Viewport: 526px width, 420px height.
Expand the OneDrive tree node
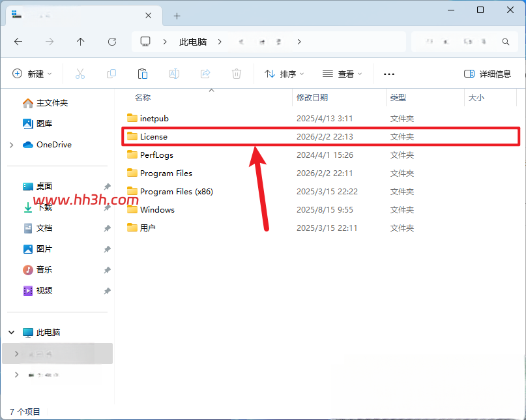pyautogui.click(x=11, y=145)
